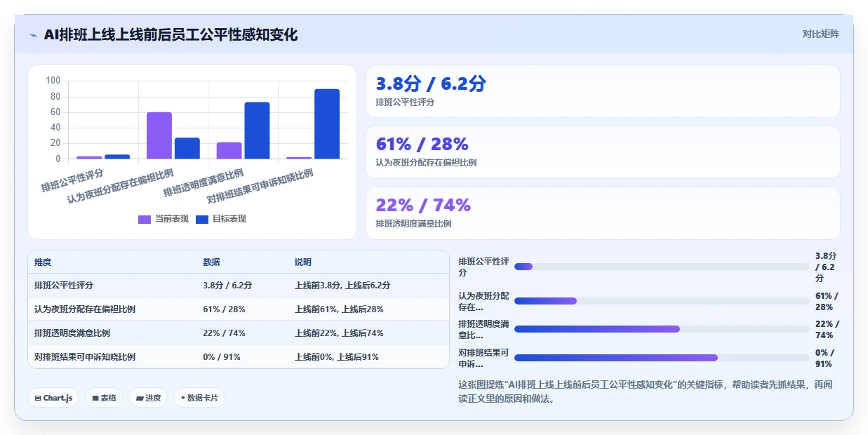
Task: Click table cell 上线前3.8分, 上线后6.2分
Action: [x=342, y=286]
